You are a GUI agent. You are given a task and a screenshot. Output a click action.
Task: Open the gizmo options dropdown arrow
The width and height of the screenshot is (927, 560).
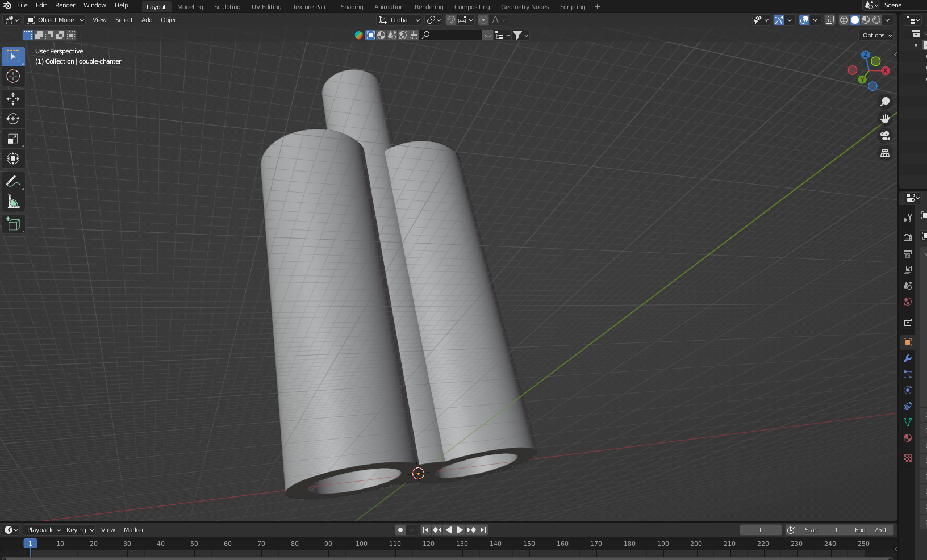(x=790, y=20)
